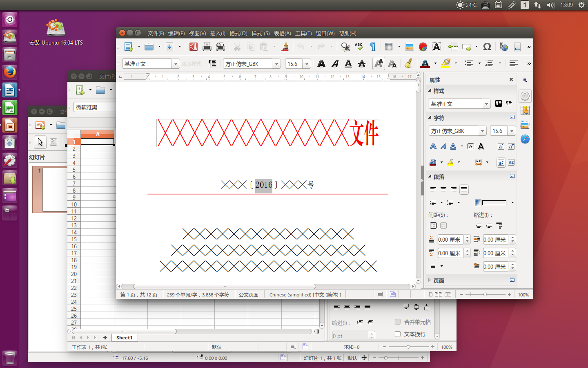588x368 pixels.
Task: Open Find and Replace from the toolbar
Action: [345, 47]
